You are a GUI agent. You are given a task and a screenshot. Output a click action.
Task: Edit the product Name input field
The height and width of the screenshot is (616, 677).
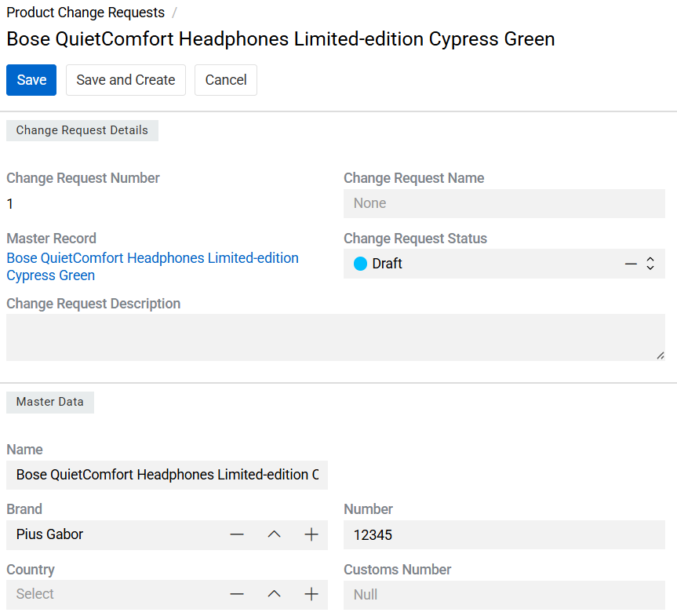pos(167,475)
